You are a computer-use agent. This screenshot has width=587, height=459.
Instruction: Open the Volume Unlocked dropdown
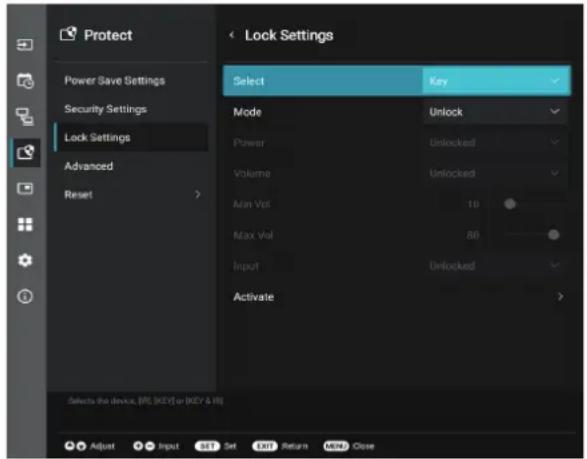point(495,173)
